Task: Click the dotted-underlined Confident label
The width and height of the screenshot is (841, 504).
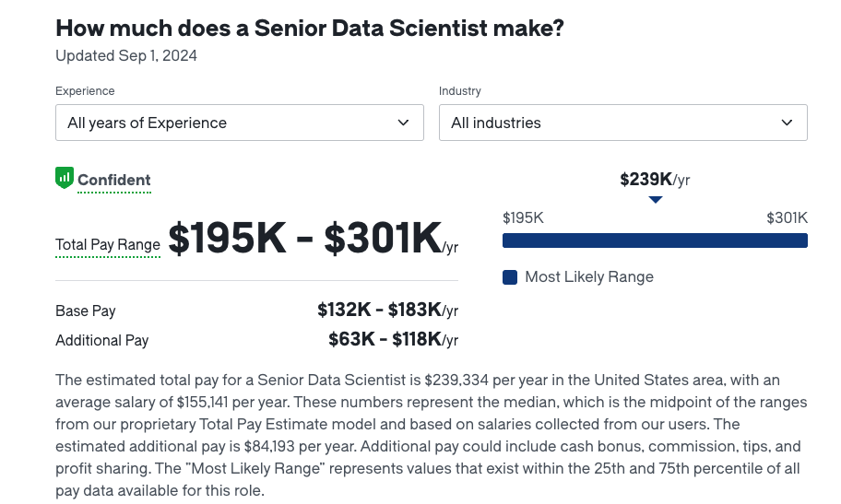Action: (114, 181)
